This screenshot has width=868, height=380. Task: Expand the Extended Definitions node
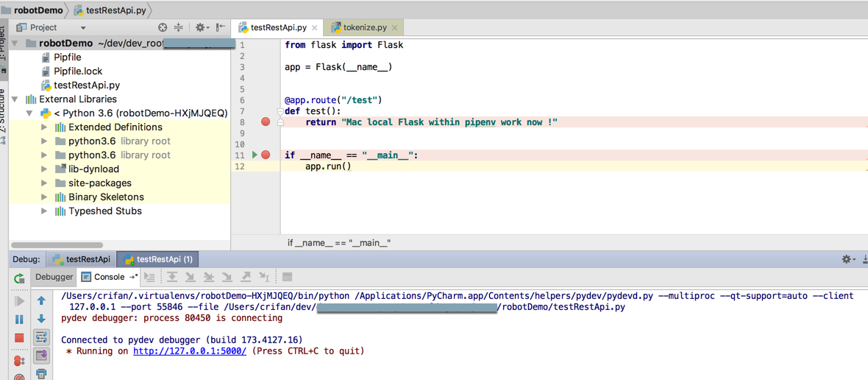(44, 127)
